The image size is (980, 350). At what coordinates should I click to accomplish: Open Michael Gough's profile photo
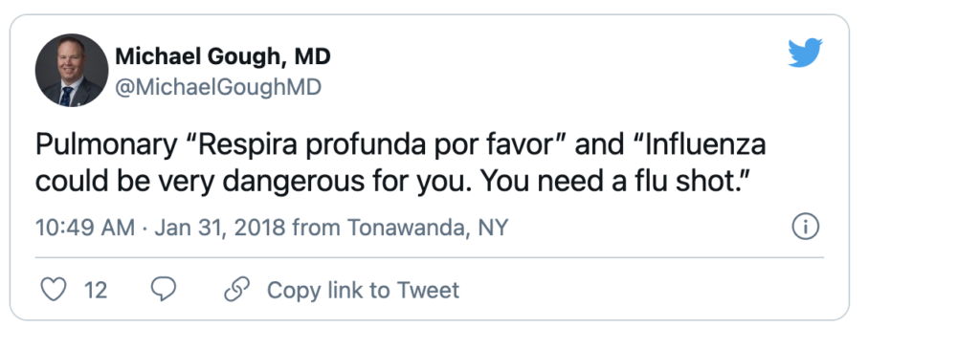click(x=71, y=70)
